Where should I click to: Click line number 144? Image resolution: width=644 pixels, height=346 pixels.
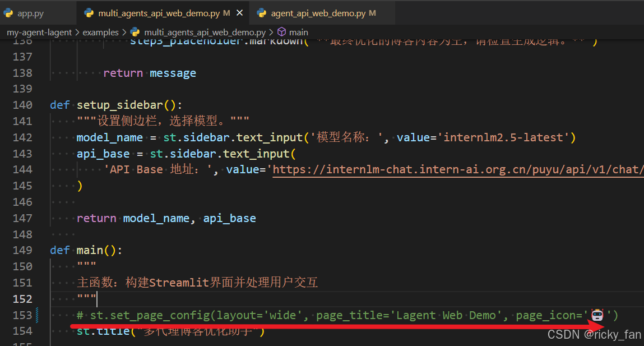pos(22,170)
